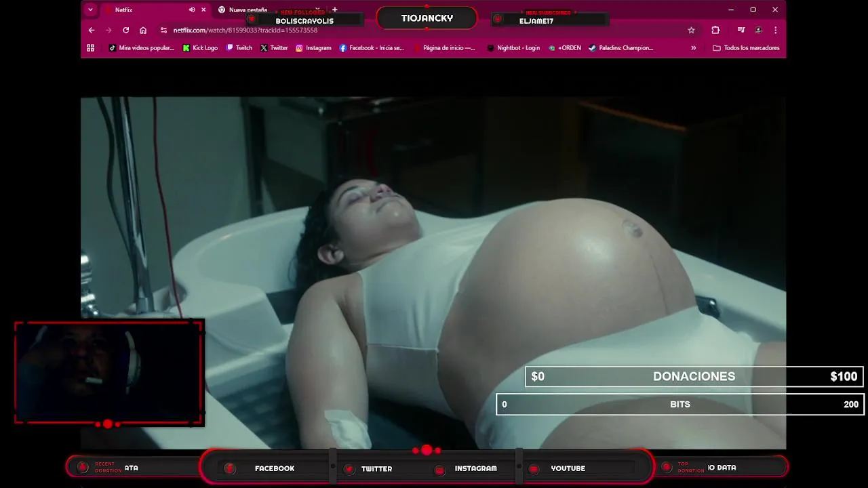
Task: Click the $100 donation goal value
Action: 844,377
